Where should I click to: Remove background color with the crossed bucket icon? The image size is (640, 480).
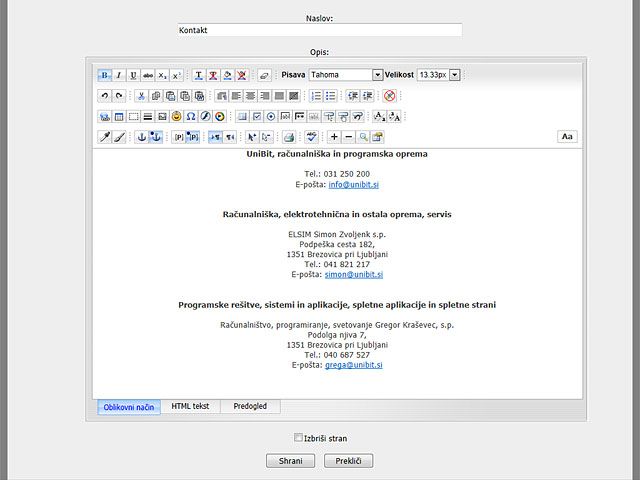tap(242, 75)
